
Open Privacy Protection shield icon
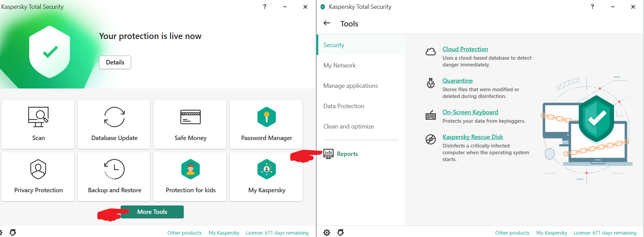[38, 169]
